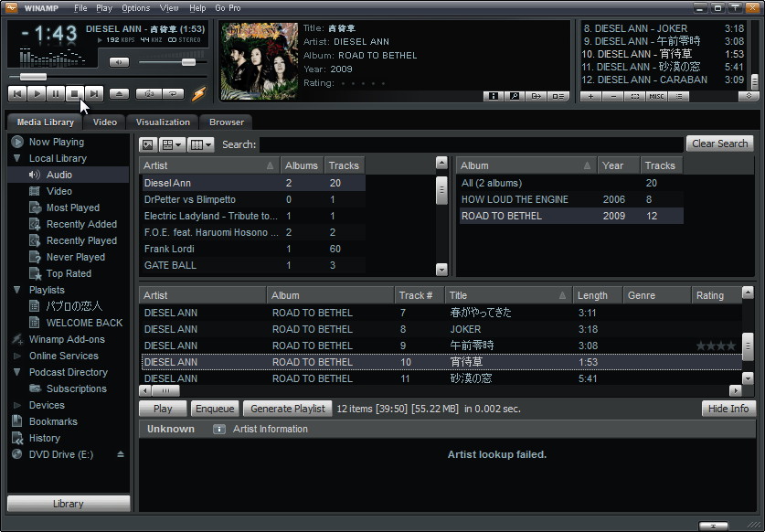Toggle shuffle mode button

149,94
